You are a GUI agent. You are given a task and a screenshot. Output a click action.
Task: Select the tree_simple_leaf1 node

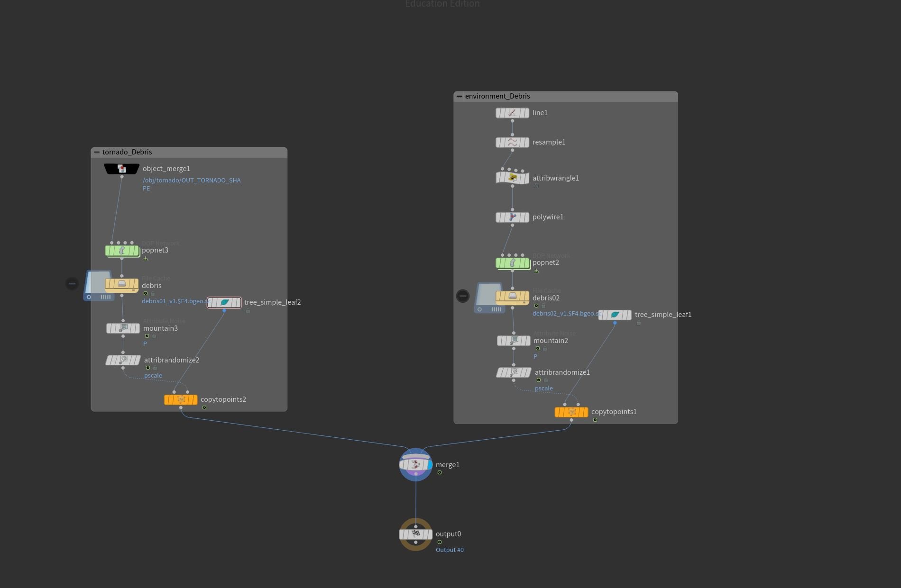(615, 315)
